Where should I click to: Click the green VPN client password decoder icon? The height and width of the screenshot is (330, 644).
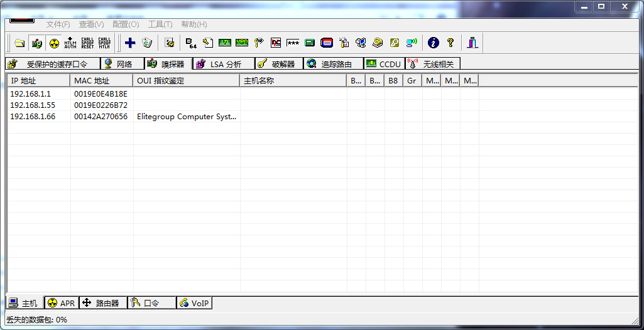click(x=242, y=43)
